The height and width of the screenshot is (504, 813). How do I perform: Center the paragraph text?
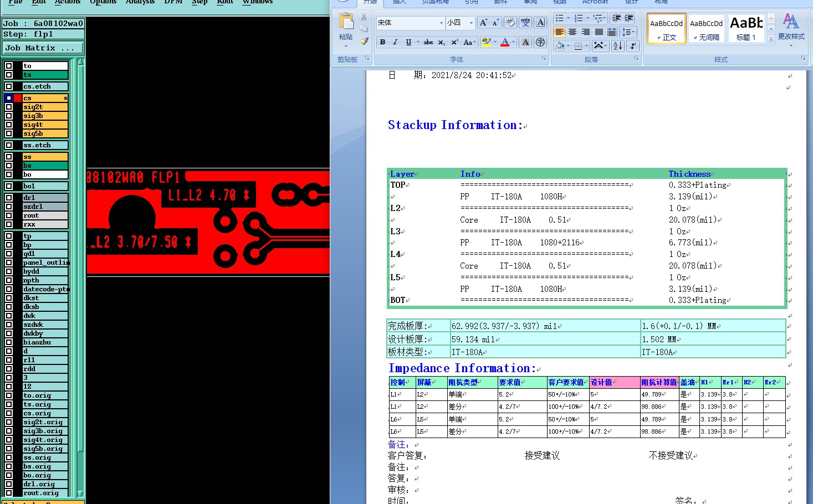coord(572,32)
